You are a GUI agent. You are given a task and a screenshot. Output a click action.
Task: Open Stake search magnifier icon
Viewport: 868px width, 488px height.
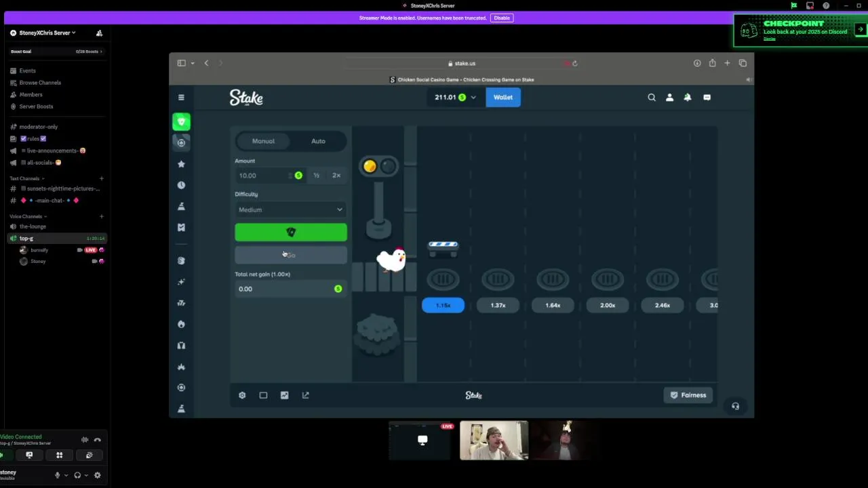tap(652, 97)
